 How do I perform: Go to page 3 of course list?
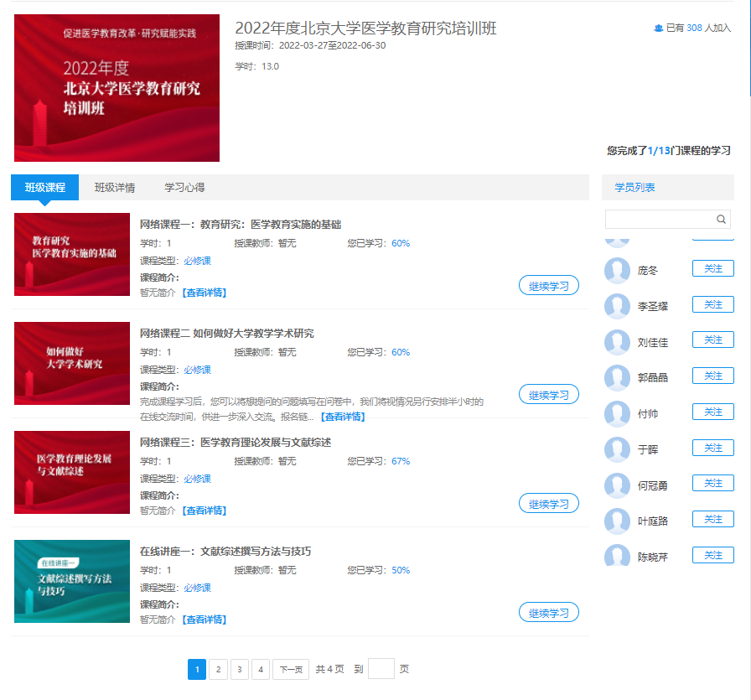240,669
